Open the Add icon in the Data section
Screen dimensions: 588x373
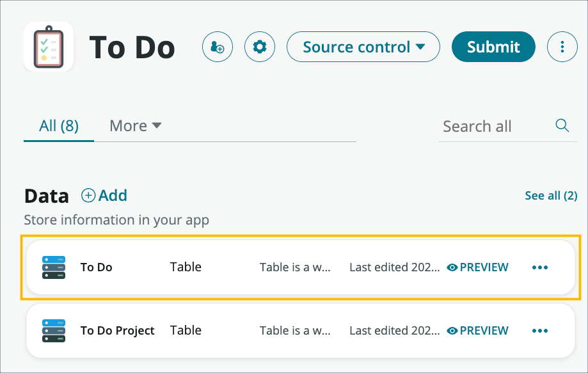click(x=88, y=195)
